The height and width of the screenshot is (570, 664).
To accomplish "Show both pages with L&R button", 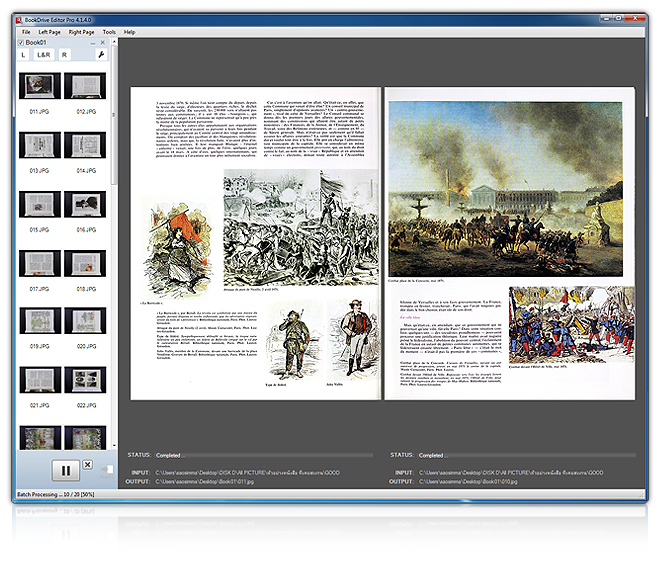I will 44,55.
